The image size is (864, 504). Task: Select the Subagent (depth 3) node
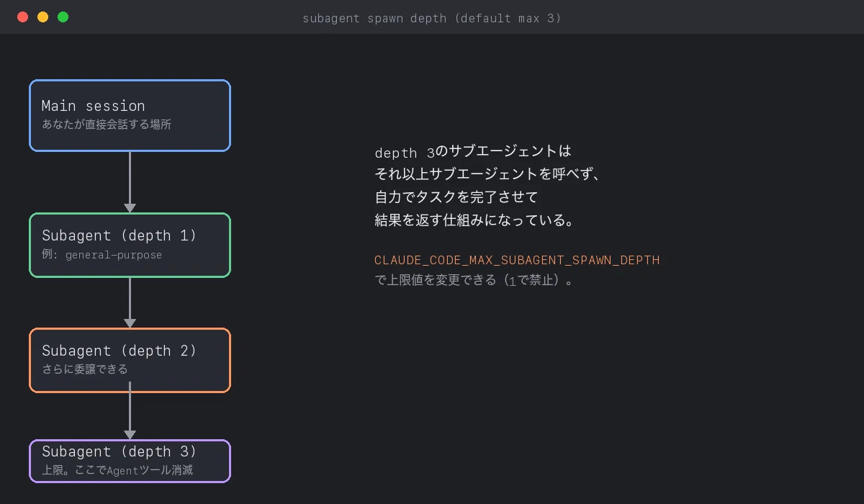pyautogui.click(x=130, y=461)
